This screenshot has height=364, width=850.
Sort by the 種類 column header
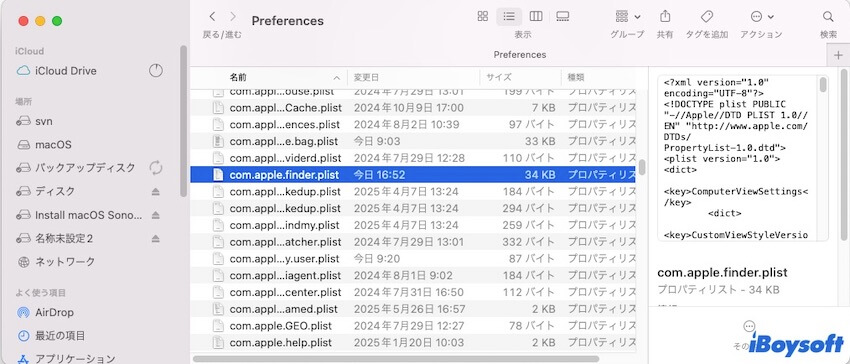pyautogui.click(x=576, y=77)
